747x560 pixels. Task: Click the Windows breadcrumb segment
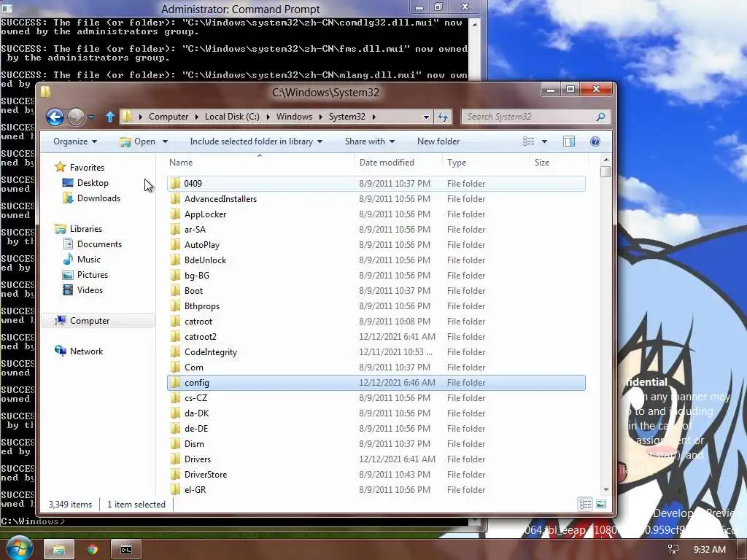click(294, 117)
